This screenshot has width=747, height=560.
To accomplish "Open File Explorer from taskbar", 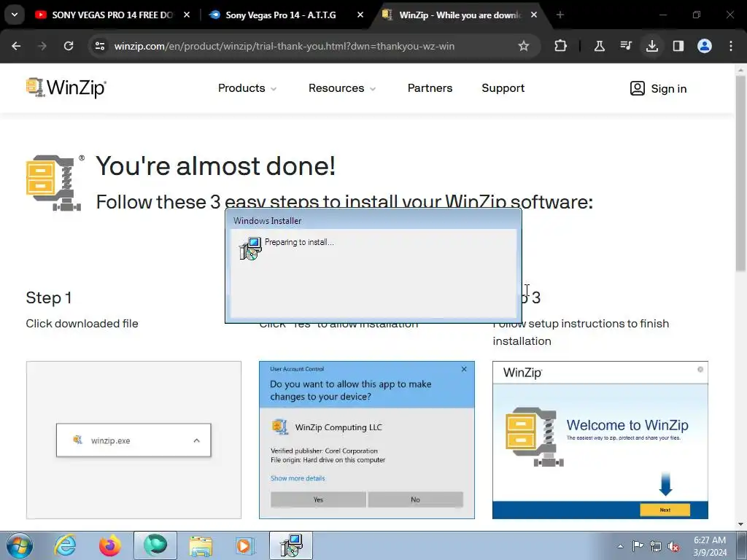I will 201,545.
